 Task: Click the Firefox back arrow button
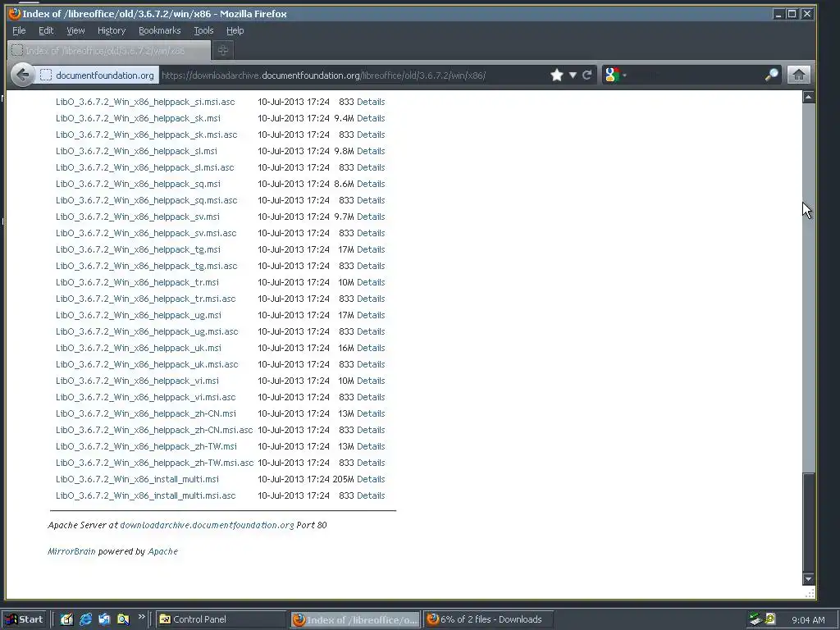tap(22, 75)
